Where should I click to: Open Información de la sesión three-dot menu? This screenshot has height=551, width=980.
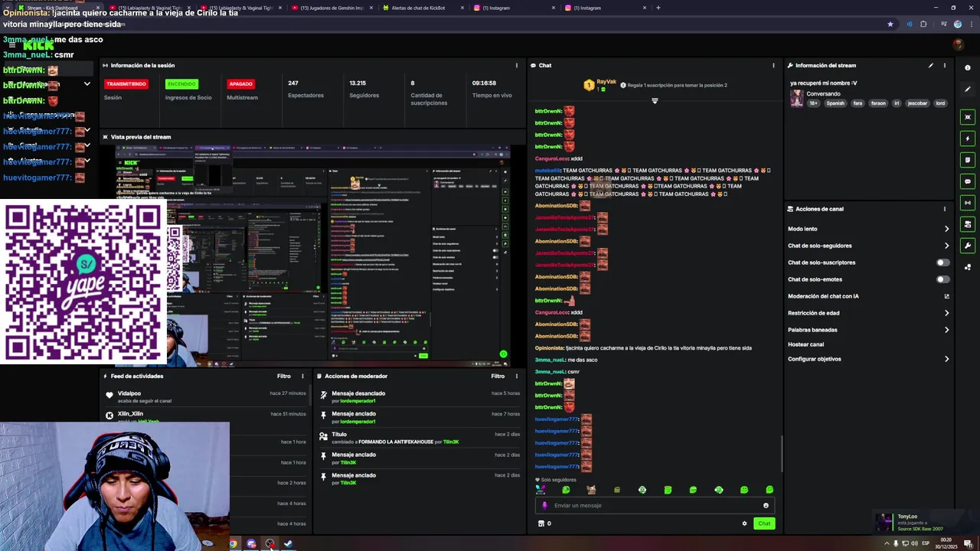click(x=517, y=65)
